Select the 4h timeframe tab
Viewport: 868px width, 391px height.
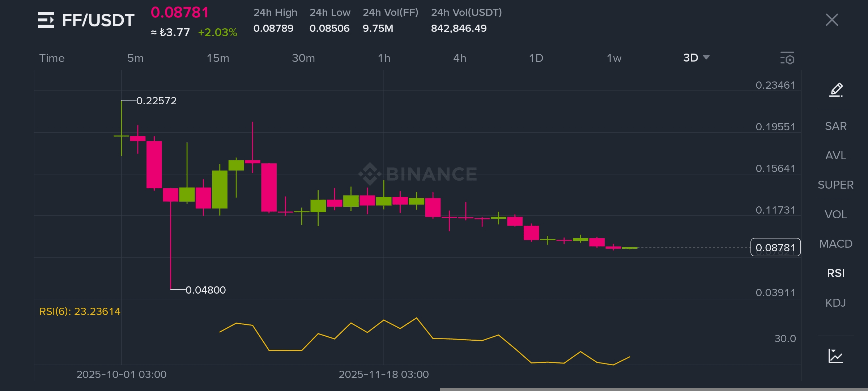pyautogui.click(x=460, y=58)
